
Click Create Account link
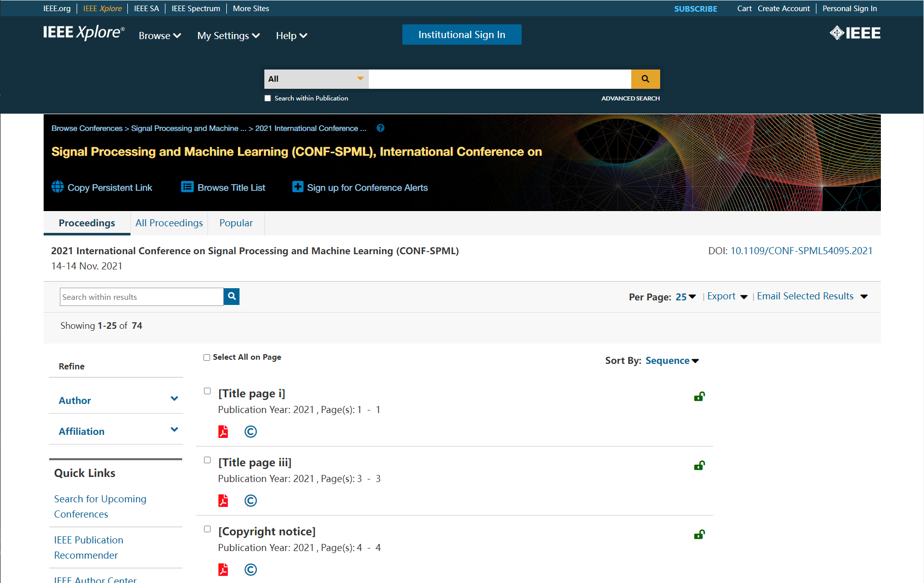784,9
